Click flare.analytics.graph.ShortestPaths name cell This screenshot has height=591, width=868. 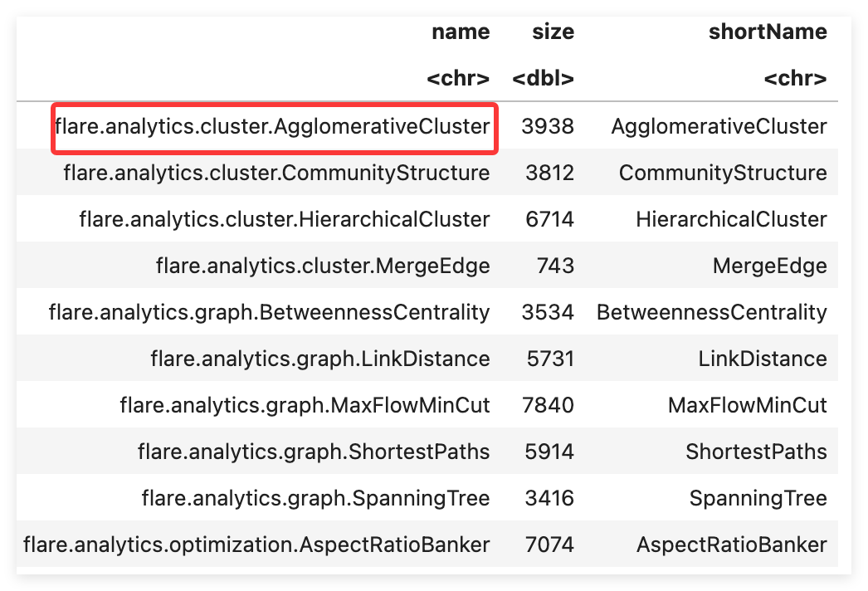[x=314, y=452]
